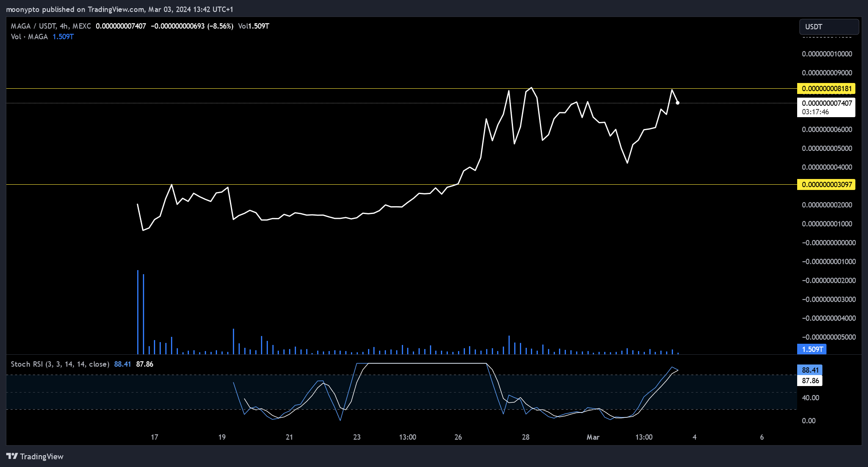This screenshot has width=868, height=467.
Task: Click the blue 1.509T volume label
Action: tap(812, 349)
